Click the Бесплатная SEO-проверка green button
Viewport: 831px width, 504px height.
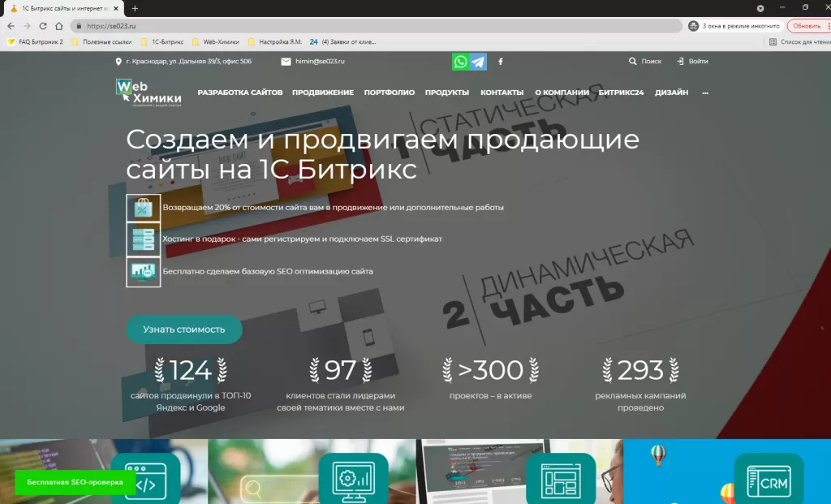[75, 482]
